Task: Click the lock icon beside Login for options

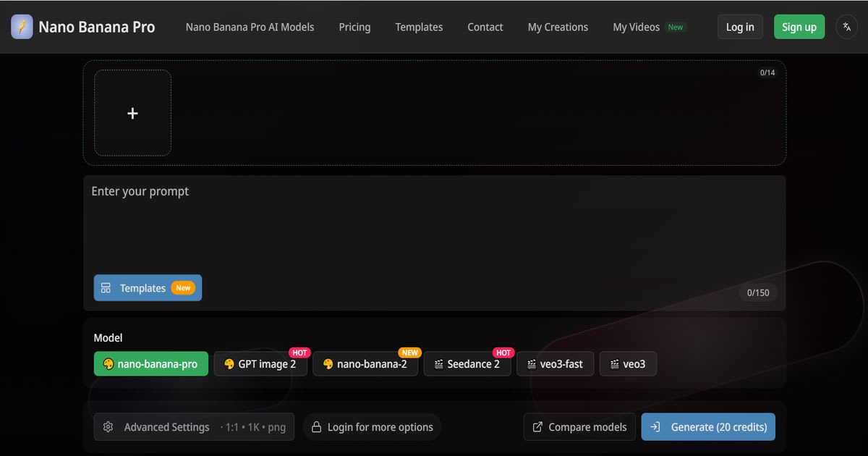Action: click(316, 427)
